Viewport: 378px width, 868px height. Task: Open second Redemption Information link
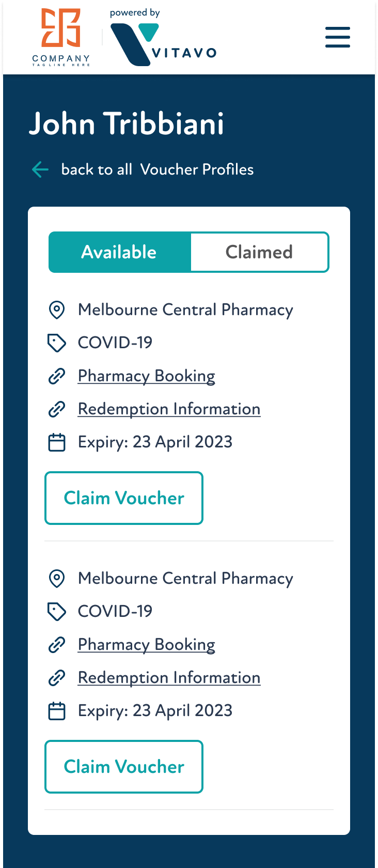pos(169,678)
